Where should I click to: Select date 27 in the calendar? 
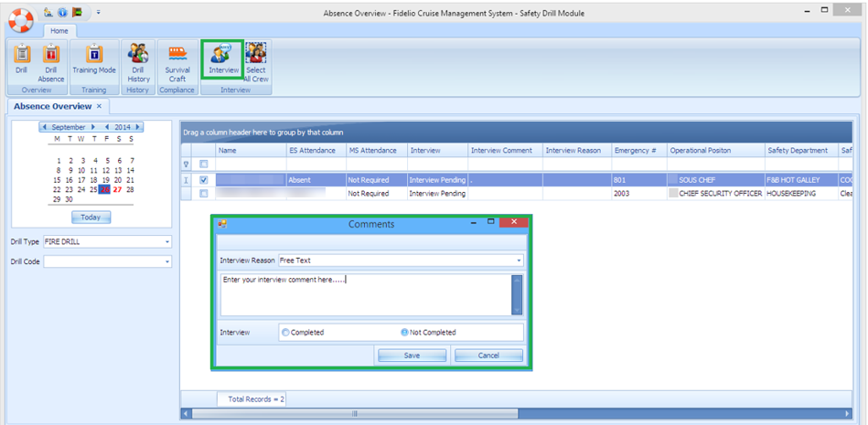(x=117, y=189)
